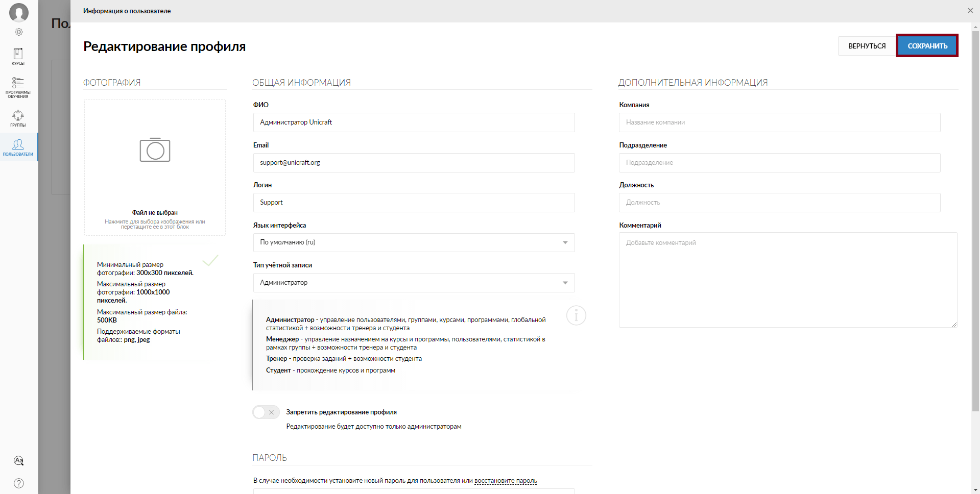
Task: Open the Тип учётной записи dropdown
Action: coord(414,283)
